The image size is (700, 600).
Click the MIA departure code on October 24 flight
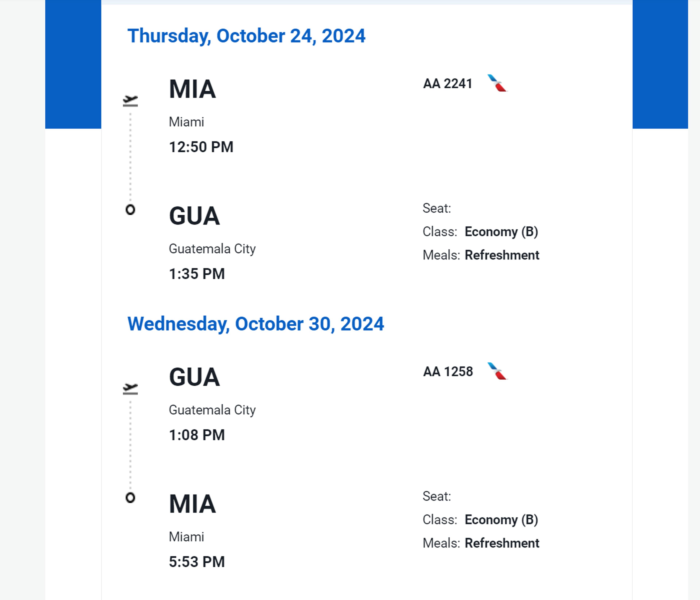tap(192, 89)
